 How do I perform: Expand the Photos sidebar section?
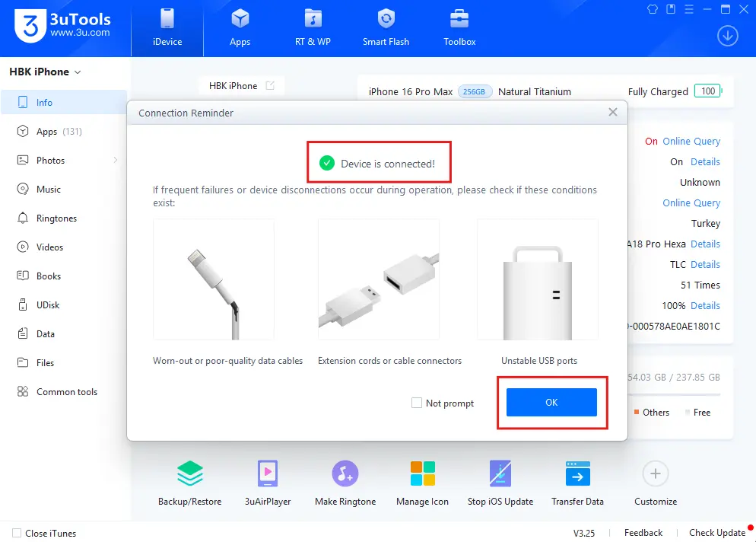[x=116, y=161]
